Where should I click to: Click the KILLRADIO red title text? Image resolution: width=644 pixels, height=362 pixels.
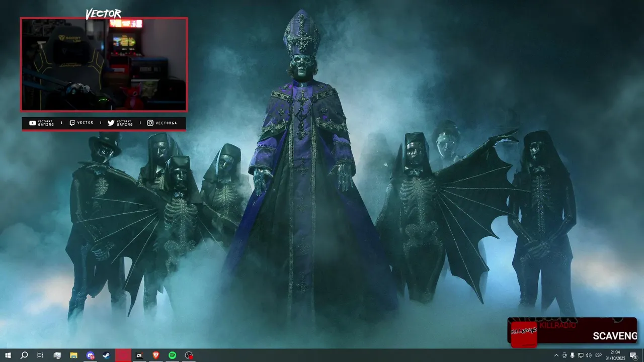(557, 326)
